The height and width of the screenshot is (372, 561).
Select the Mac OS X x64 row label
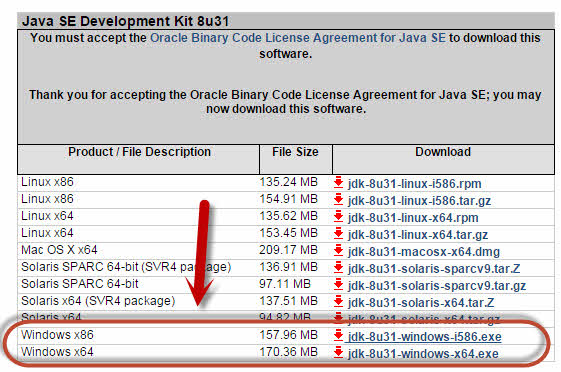coord(59,250)
